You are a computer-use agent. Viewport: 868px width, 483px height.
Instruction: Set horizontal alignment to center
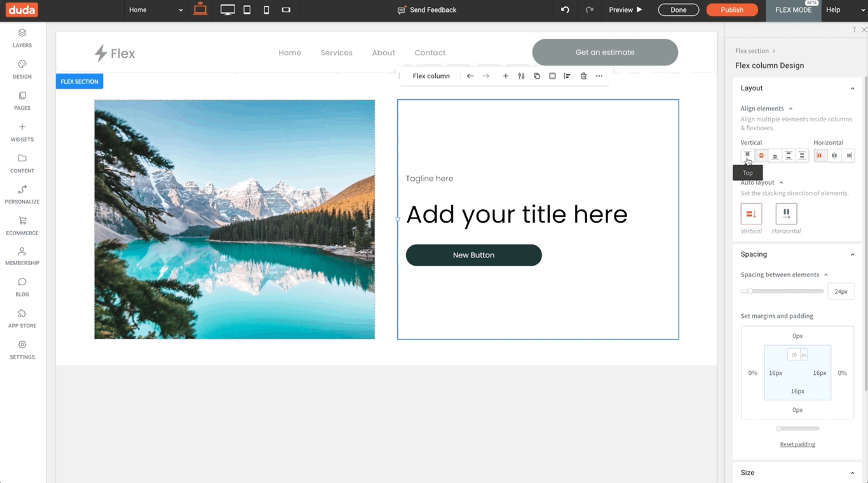(834, 155)
